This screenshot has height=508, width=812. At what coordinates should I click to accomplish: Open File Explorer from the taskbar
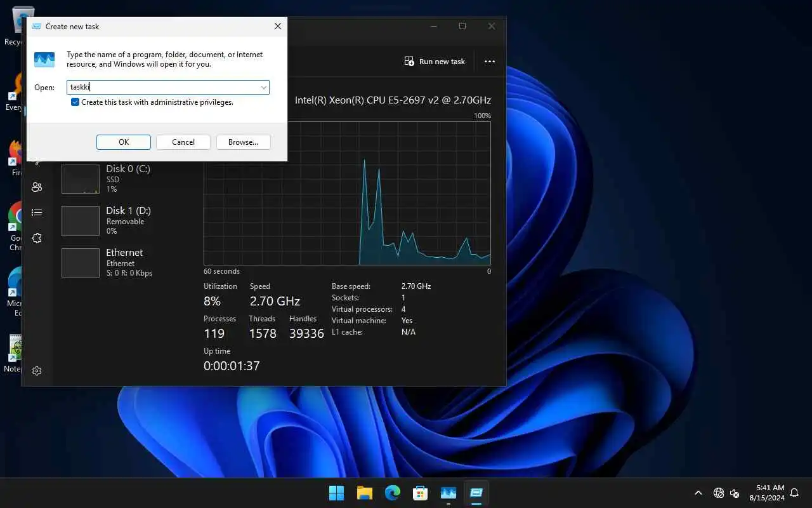[364, 493]
